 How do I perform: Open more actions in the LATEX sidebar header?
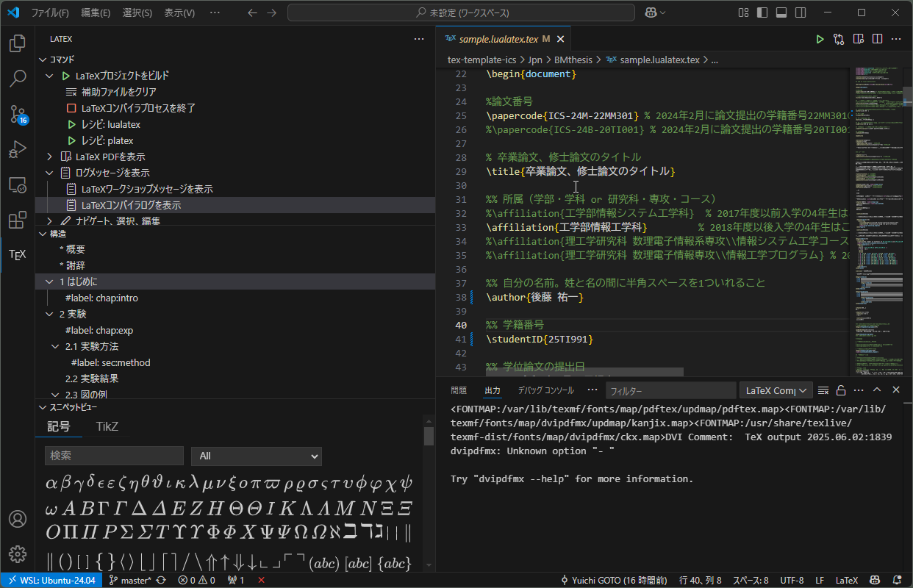click(x=419, y=40)
